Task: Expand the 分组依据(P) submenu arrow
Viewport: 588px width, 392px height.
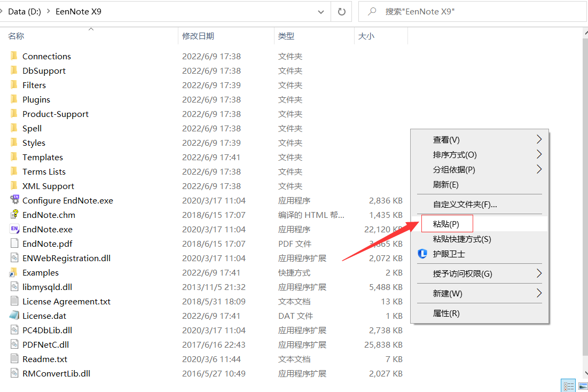Action: (x=539, y=169)
